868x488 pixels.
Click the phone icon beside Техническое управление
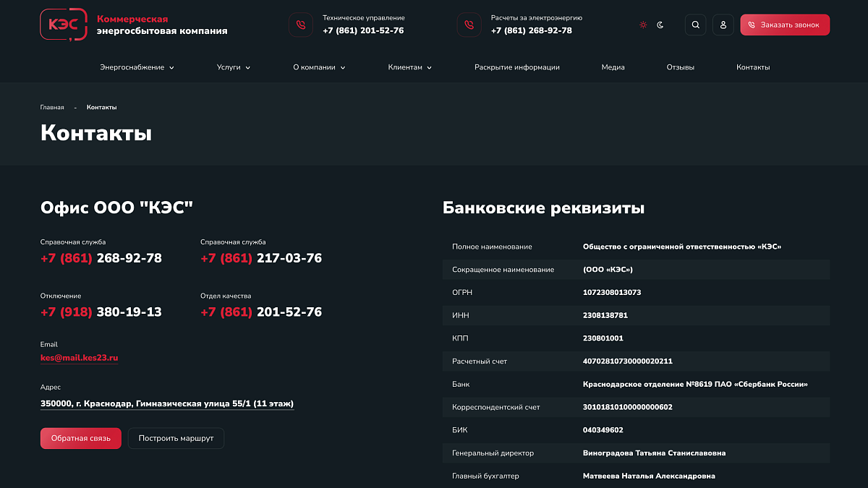click(x=301, y=25)
